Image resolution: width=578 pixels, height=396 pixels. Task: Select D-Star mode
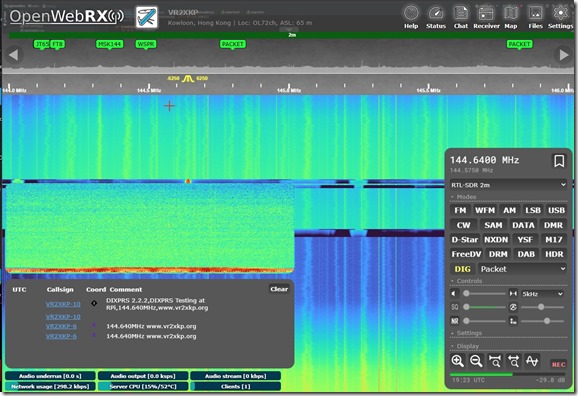pyautogui.click(x=465, y=240)
